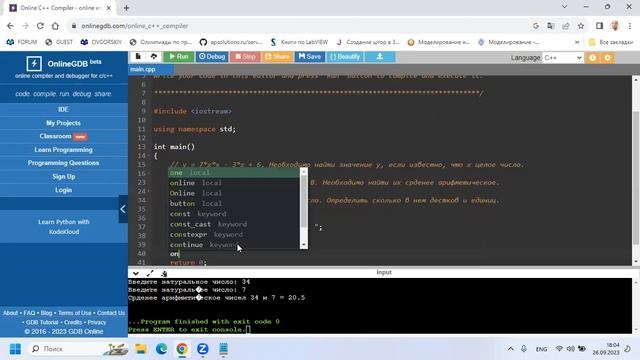
Task: Open the GDB Tutorial footer link
Action: (42, 322)
